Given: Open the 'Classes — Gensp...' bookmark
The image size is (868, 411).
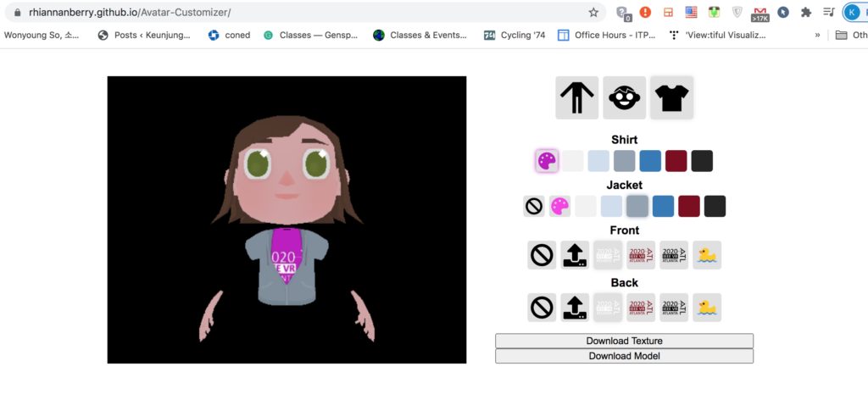Looking at the screenshot, I should pyautogui.click(x=310, y=35).
